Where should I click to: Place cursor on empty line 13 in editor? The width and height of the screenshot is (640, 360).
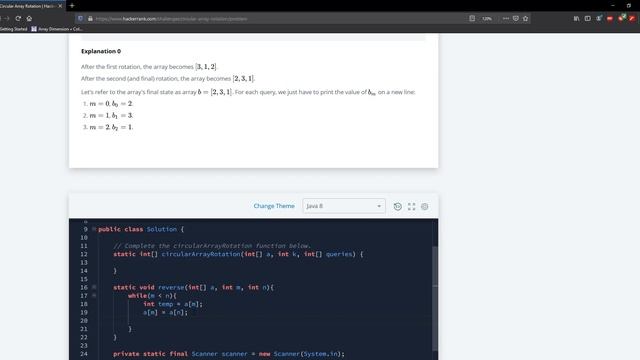(265, 262)
